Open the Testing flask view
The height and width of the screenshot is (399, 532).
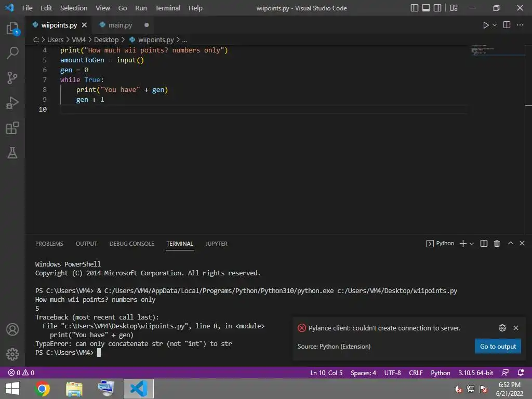tap(12, 153)
